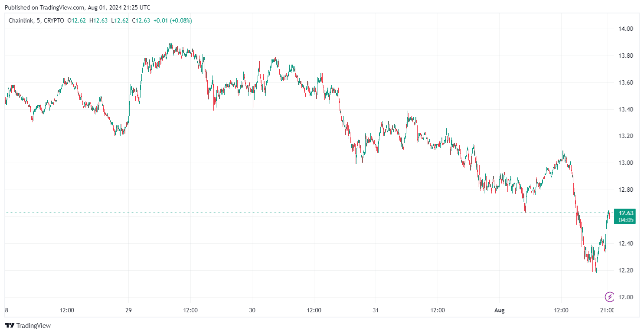644x334 pixels.
Task: Click the TradingView logo at bottom left
Action: click(28, 325)
